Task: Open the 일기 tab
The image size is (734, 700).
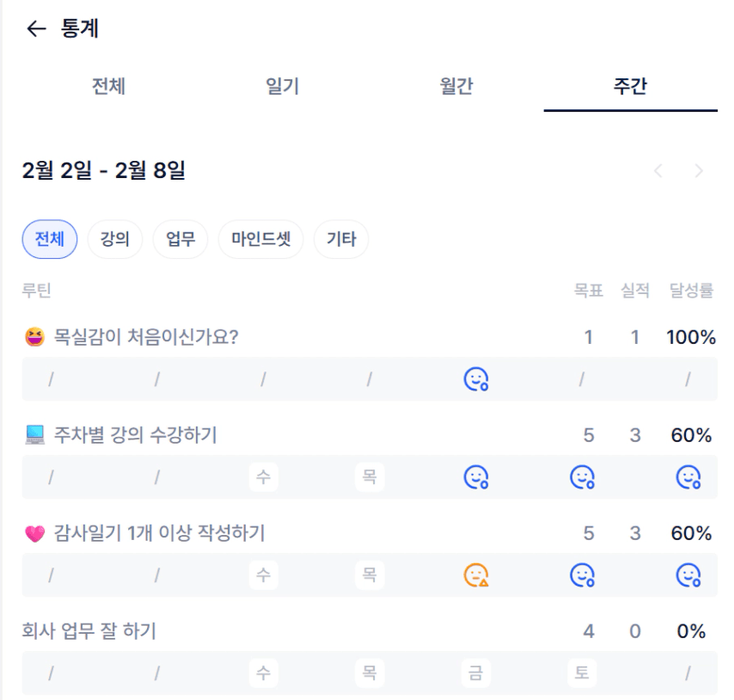Action: click(x=283, y=86)
